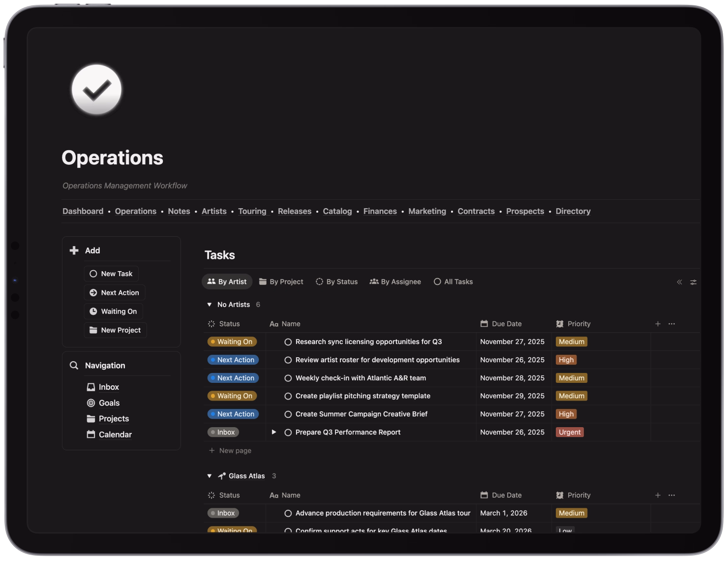Screen dimensions: 728x561
Task: Check off Review artist roster task circle
Action: (x=288, y=360)
